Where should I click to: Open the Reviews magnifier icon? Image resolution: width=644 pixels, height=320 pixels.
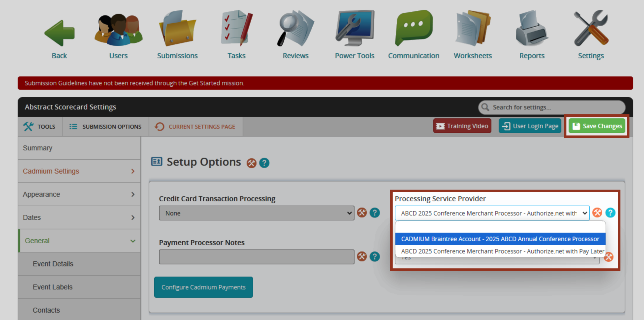[295, 29]
